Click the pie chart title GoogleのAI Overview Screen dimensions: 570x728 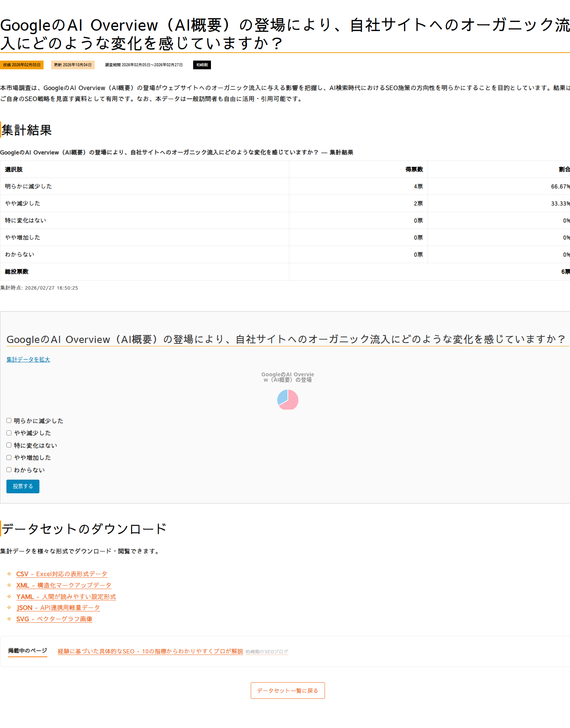(x=287, y=377)
